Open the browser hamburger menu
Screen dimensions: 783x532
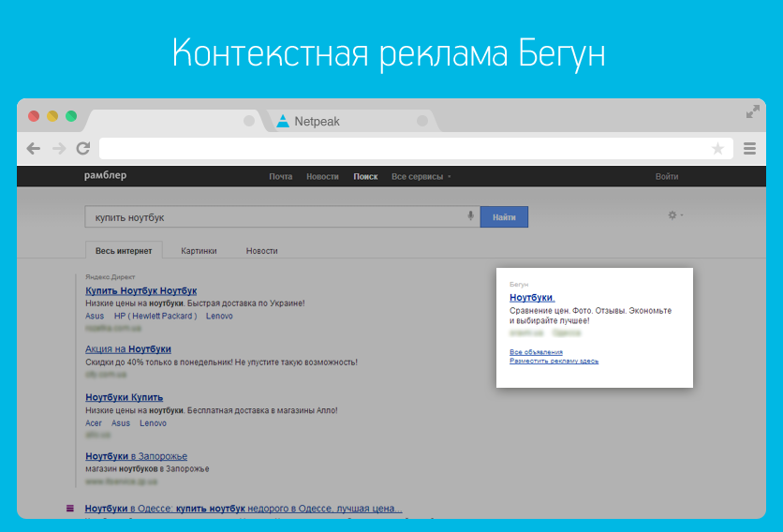click(749, 148)
